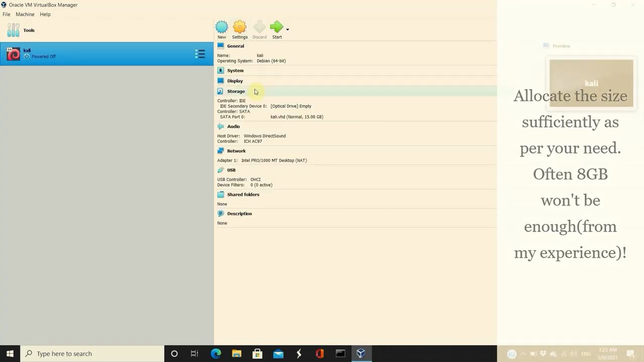Switch to the VirtualBox taskbar icon

361,353
